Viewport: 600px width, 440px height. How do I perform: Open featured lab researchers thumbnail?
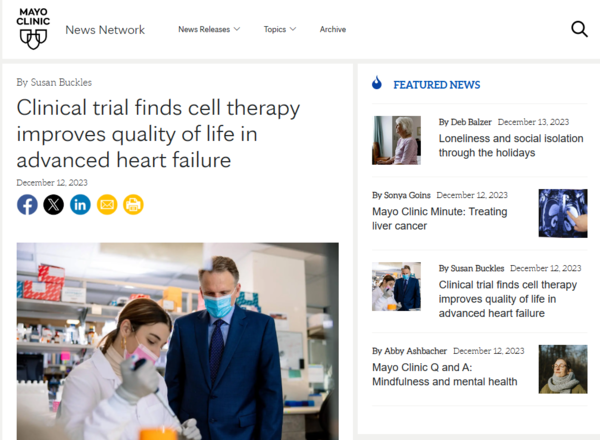point(396,286)
